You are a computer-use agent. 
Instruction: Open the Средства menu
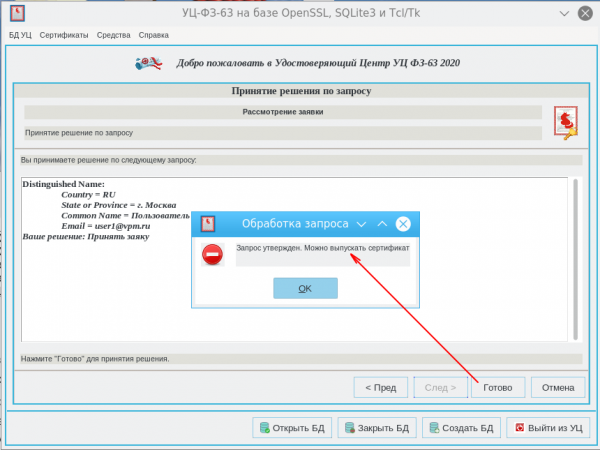(x=112, y=35)
